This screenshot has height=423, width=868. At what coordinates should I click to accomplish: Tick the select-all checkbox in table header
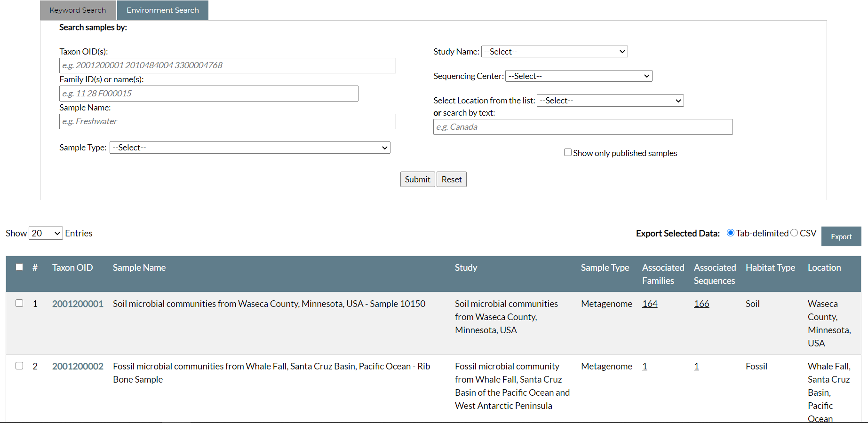click(x=19, y=267)
